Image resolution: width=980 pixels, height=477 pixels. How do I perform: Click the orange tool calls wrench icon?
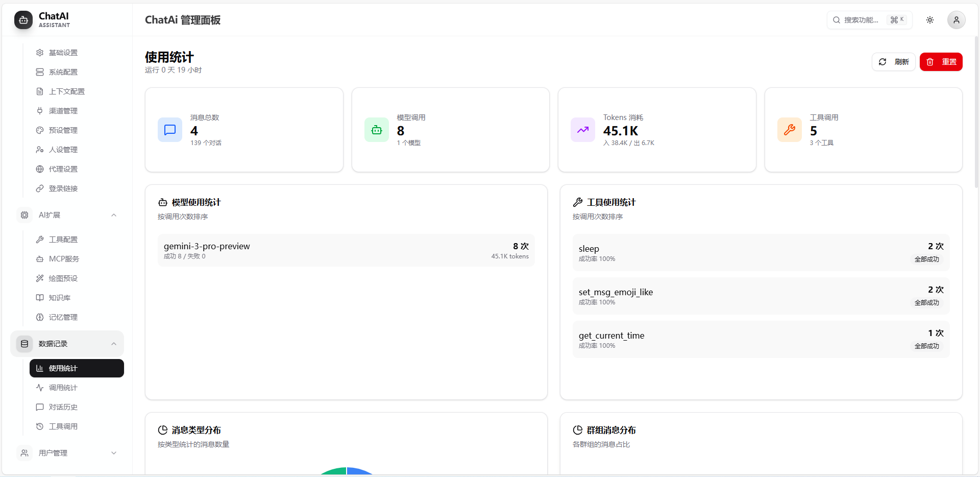(790, 130)
